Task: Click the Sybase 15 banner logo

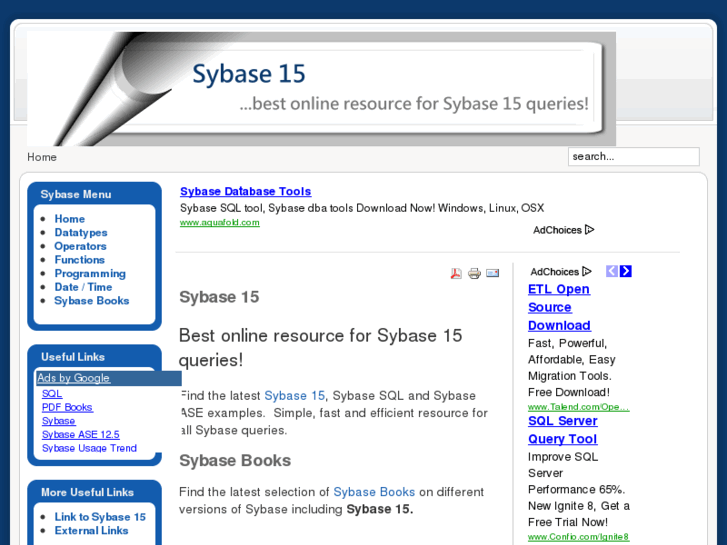Action: 321,89
